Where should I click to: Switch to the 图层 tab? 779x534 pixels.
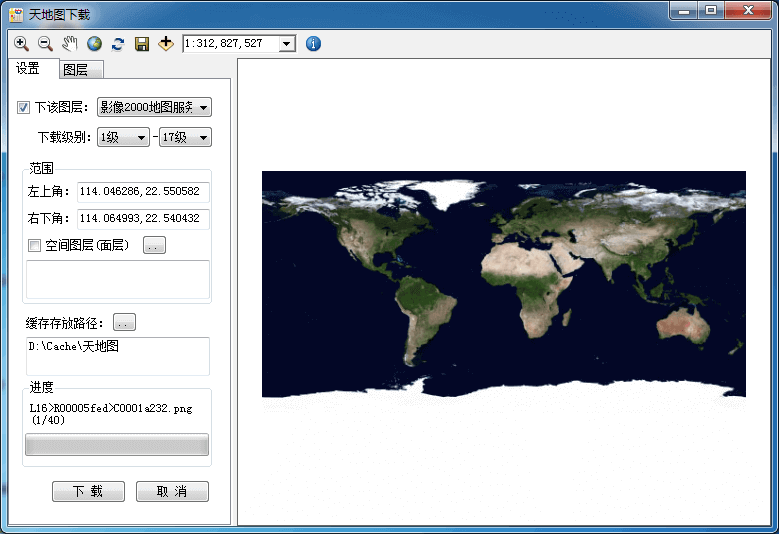point(75,70)
